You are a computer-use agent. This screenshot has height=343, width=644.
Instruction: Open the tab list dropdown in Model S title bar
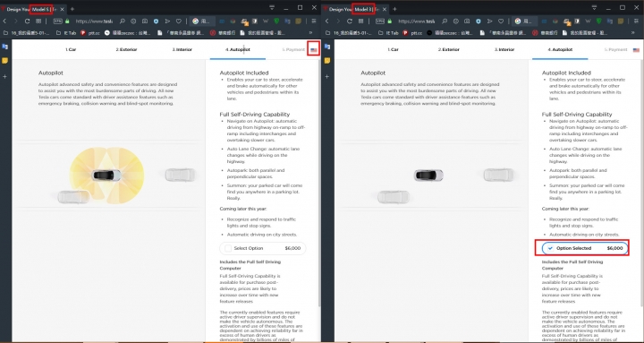tap(272, 8)
